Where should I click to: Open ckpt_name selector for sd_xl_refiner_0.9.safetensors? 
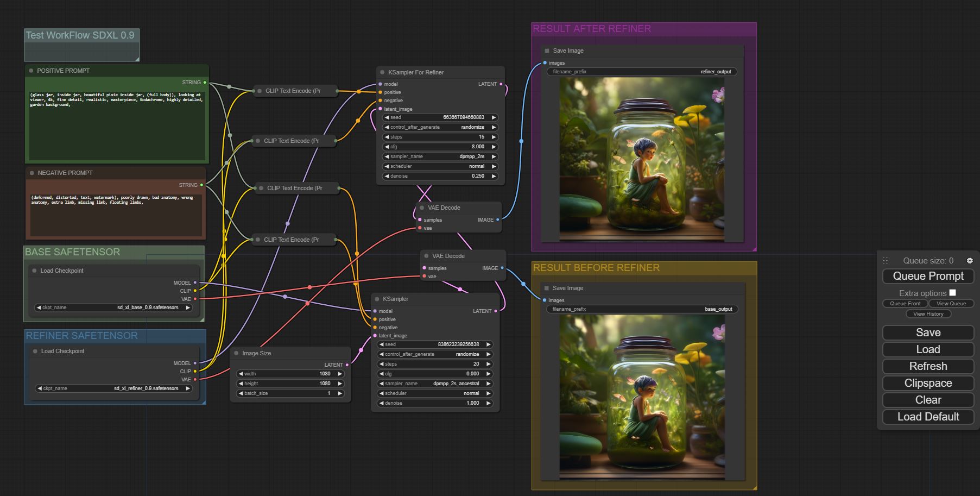tap(113, 388)
